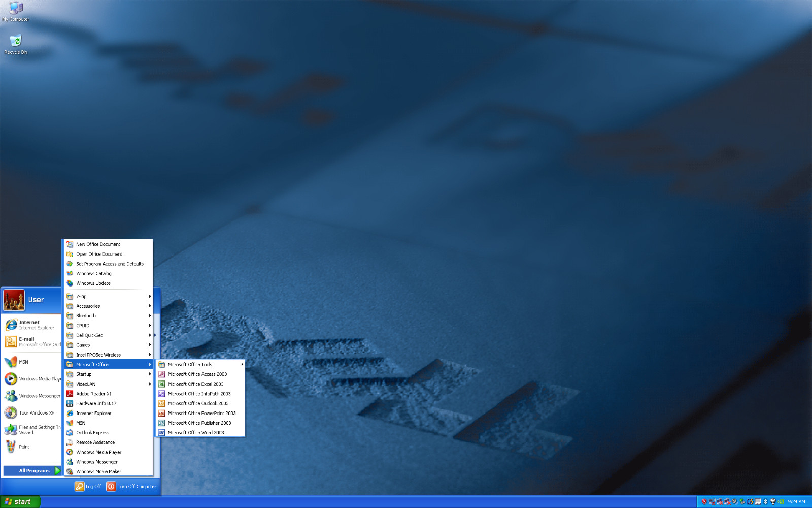Click the Open Office Document icon
This screenshot has width=812, height=508.
coord(70,254)
